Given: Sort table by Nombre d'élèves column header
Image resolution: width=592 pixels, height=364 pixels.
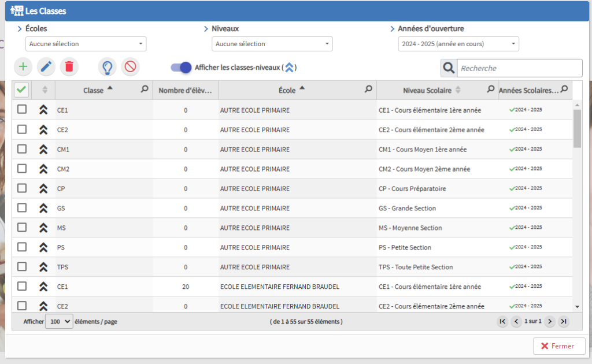Looking at the screenshot, I should pos(185,90).
